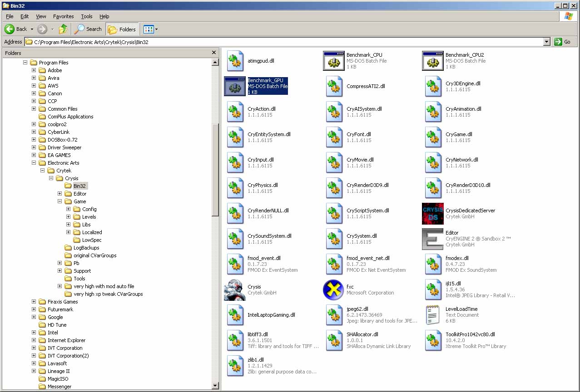Open the Tools menu
This screenshot has width=580, height=392.
click(87, 16)
